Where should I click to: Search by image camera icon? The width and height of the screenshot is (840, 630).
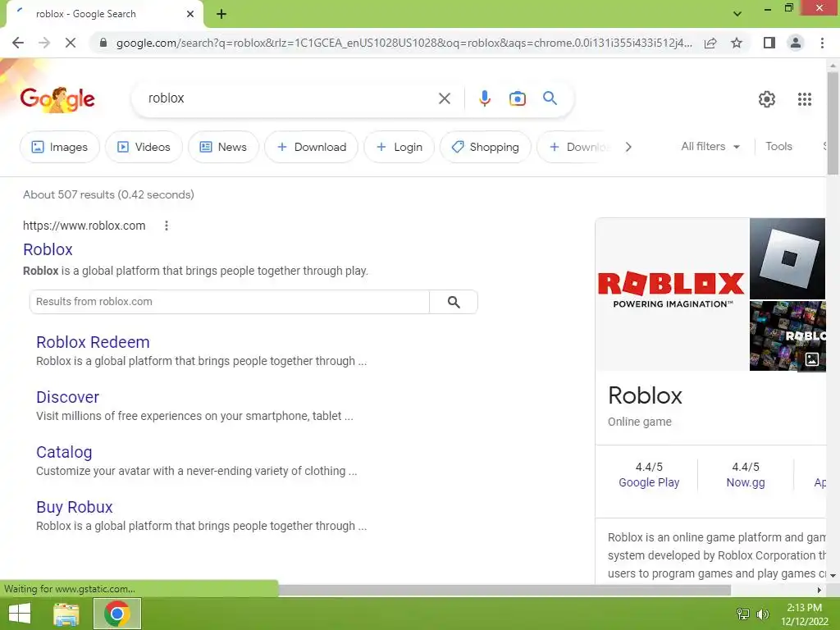517,98
